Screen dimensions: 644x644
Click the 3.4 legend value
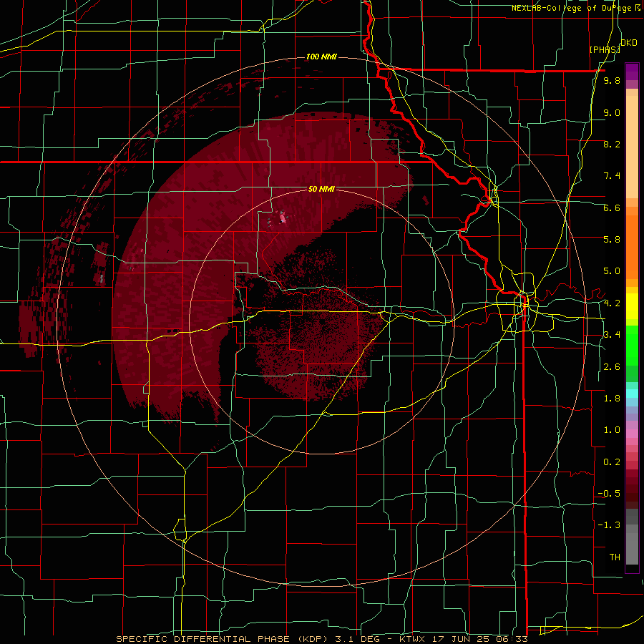pyautogui.click(x=612, y=335)
